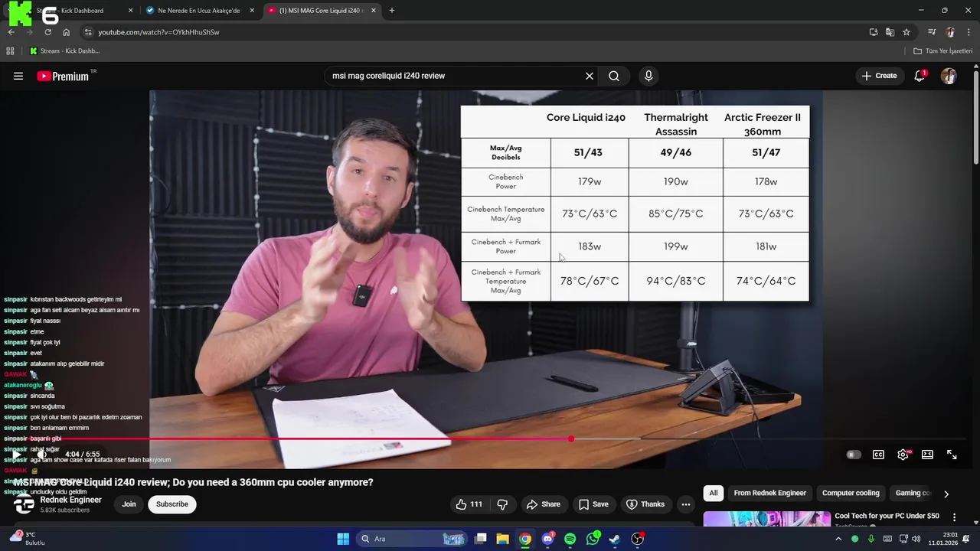The image size is (980, 551).
Task: Click the Create button
Action: pyautogui.click(x=879, y=76)
